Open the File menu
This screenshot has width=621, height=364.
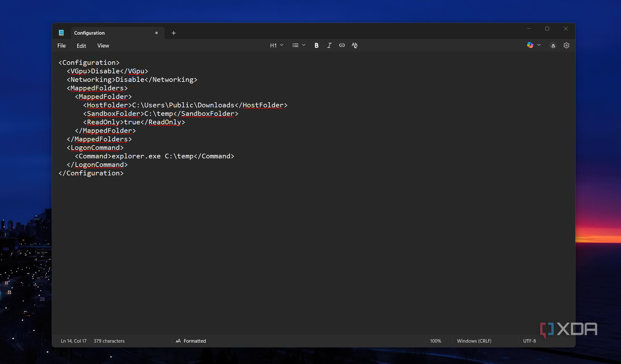pyautogui.click(x=61, y=45)
